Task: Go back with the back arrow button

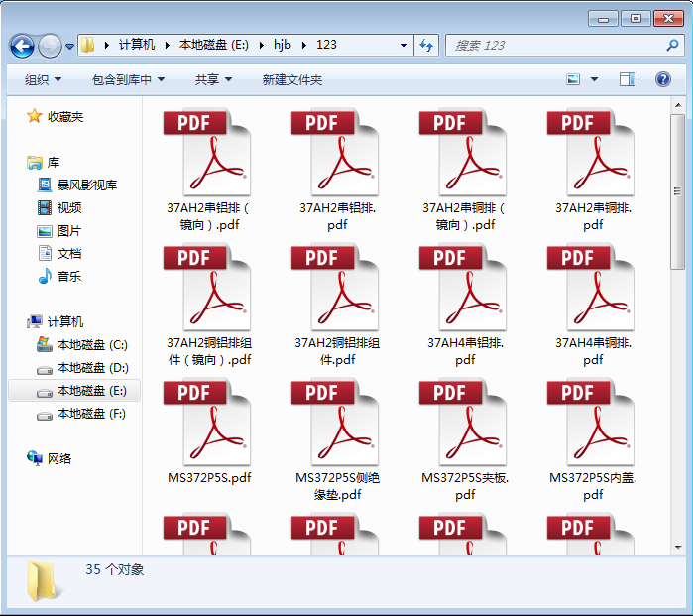Action: click(x=22, y=46)
